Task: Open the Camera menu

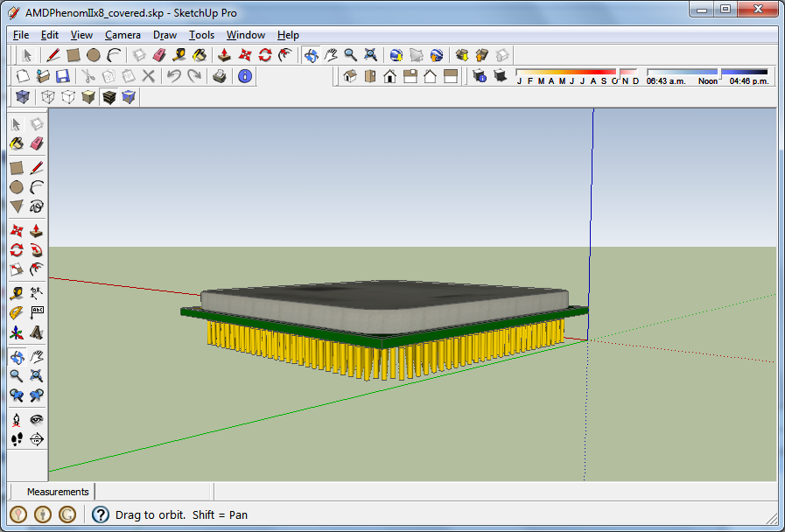Action: (123, 35)
